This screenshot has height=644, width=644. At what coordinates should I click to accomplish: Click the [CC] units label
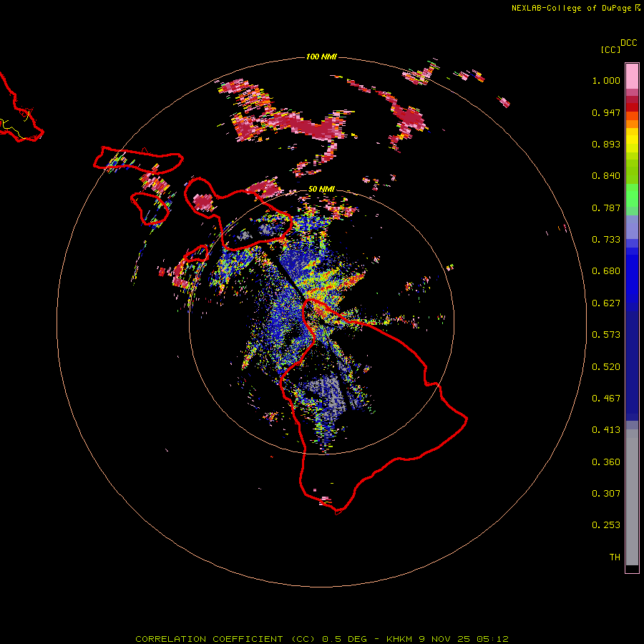(611, 49)
